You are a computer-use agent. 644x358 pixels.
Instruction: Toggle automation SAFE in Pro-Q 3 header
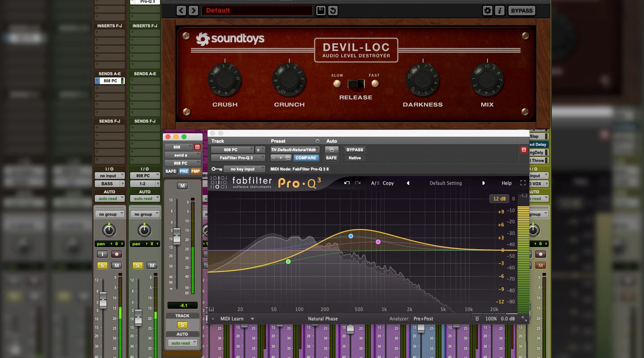click(x=331, y=158)
